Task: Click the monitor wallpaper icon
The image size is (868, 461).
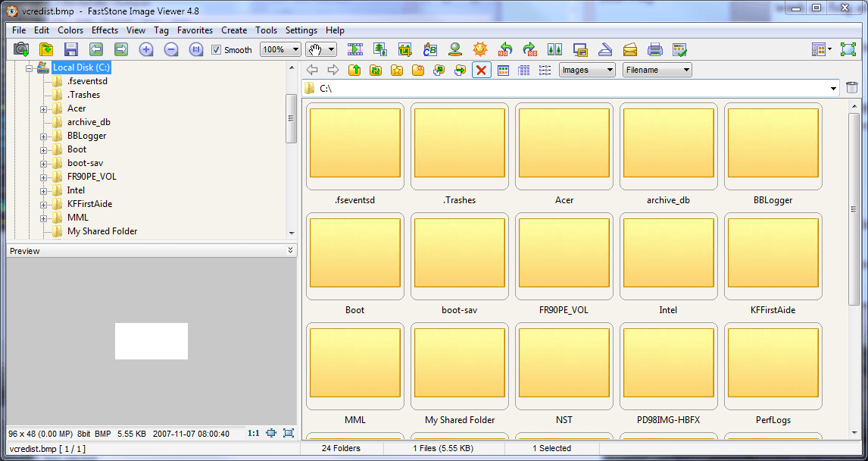Action: [x=580, y=49]
